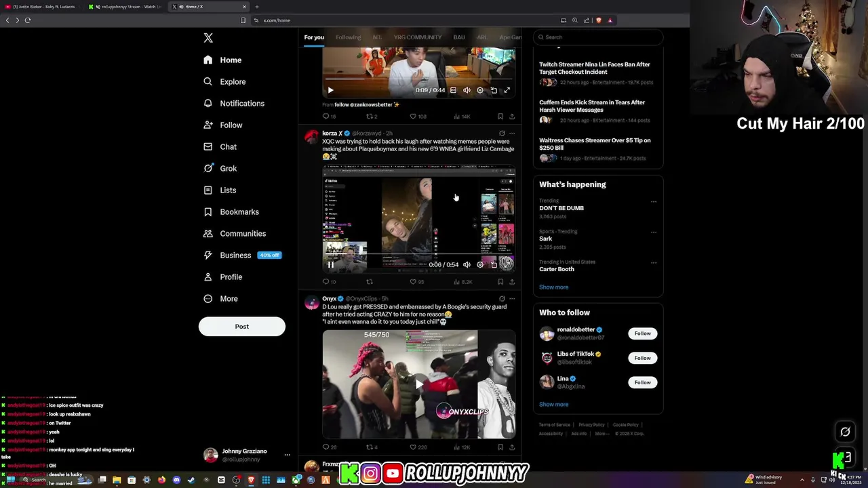This screenshot has width=868, height=488.
Task: Bookmark korza's XQC post
Action: tap(500, 282)
